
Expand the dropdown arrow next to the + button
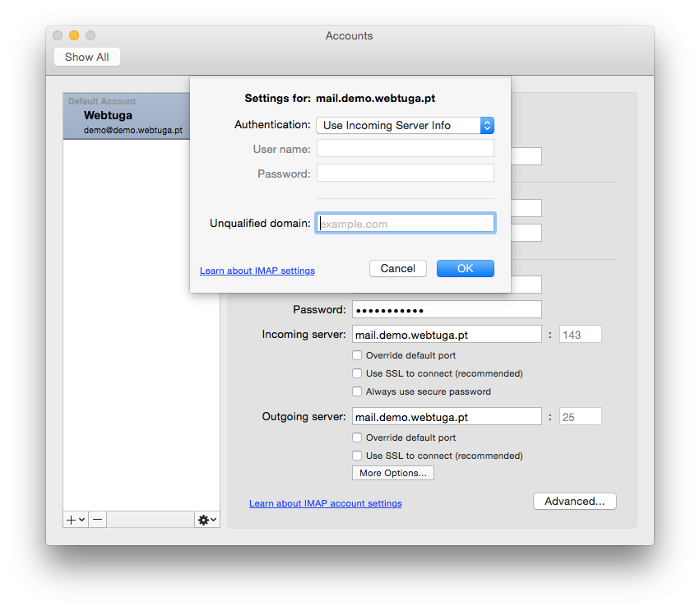coord(80,519)
